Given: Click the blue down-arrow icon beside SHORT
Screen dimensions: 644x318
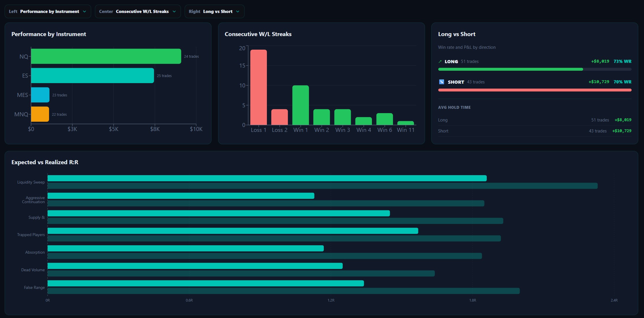Looking at the screenshot, I should tap(441, 82).
